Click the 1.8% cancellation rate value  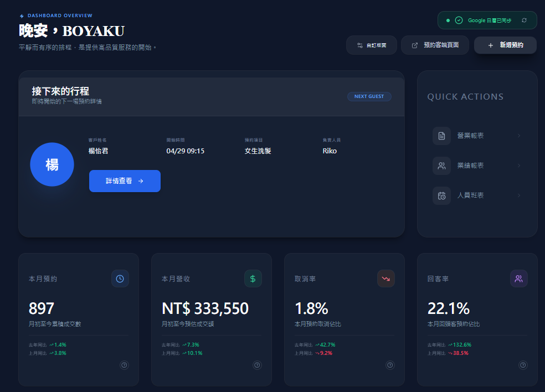pos(311,308)
